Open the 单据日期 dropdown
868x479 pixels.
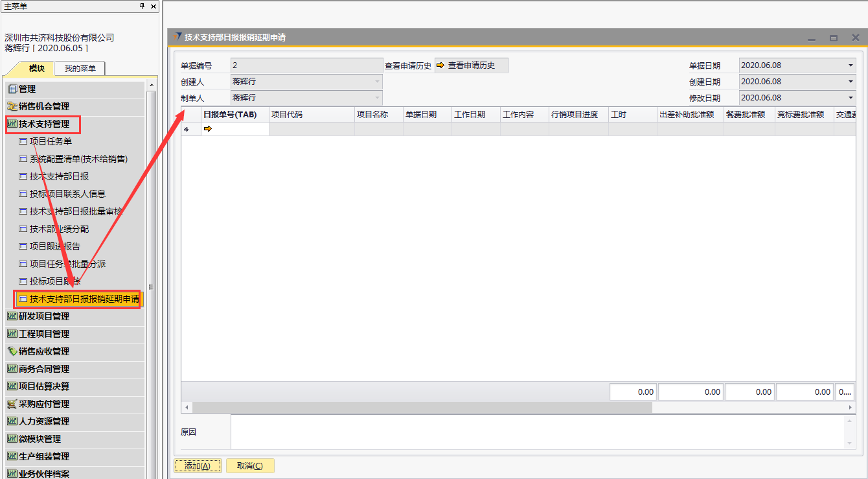click(x=851, y=65)
